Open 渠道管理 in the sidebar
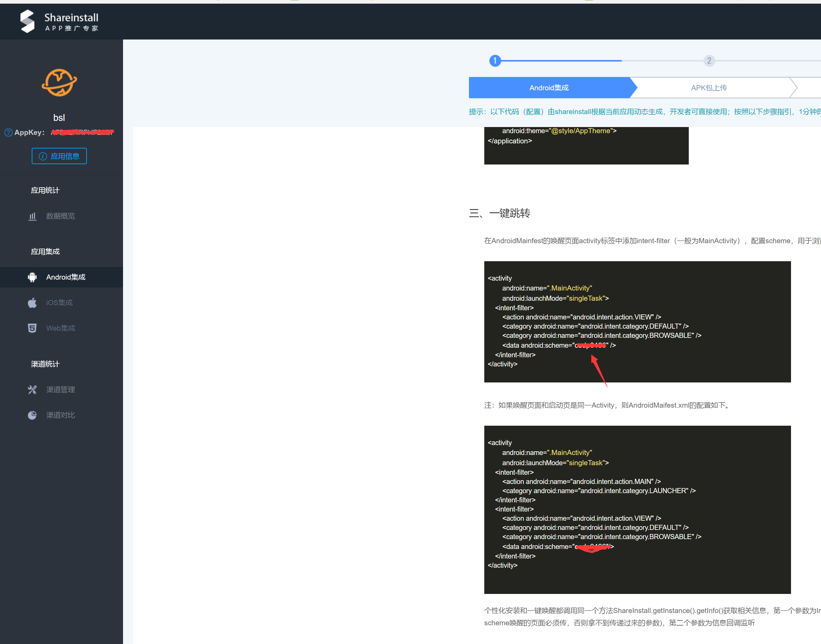Screen dimensions: 821x644 point(60,390)
